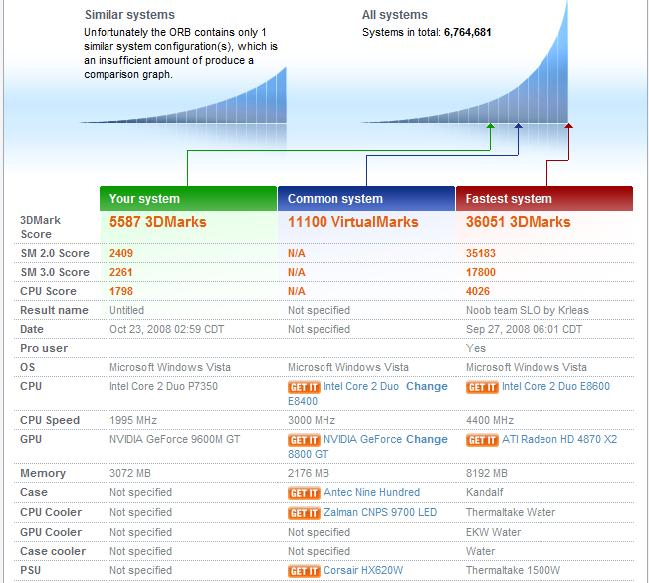The width and height of the screenshot is (649, 583).
Task: Click the Kandalf case value
Action: coord(485,492)
